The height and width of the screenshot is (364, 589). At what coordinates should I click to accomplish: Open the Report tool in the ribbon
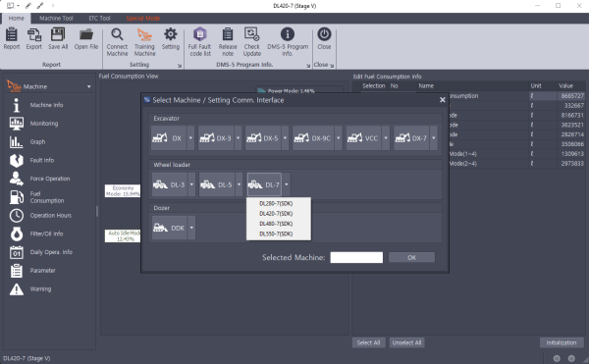pos(12,38)
